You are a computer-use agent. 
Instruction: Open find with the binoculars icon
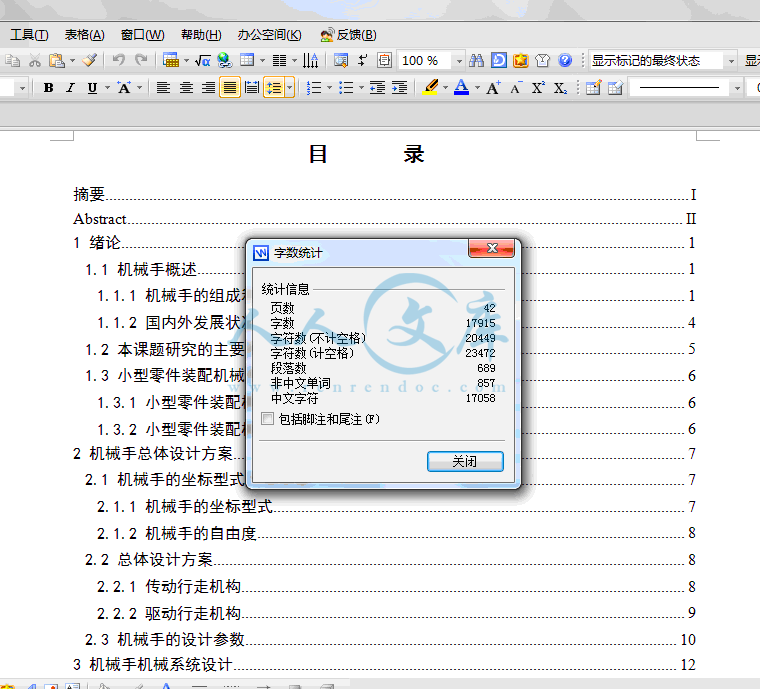click(476, 61)
